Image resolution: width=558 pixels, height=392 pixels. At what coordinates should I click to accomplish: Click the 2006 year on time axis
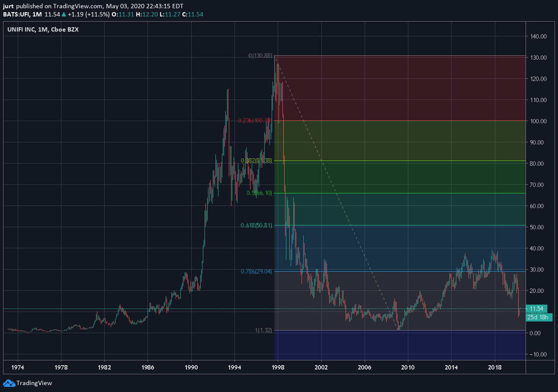tap(365, 367)
